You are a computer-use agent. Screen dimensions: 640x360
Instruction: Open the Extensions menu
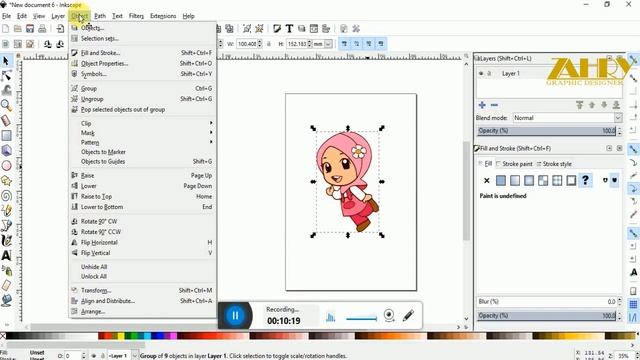pos(163,16)
